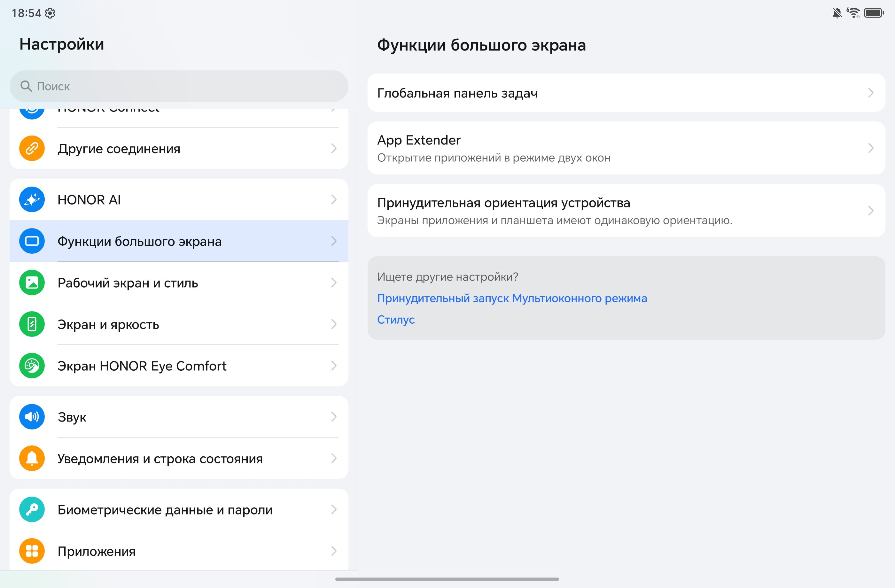The height and width of the screenshot is (588, 895).
Task: Open the green picture icon for Рабочий экран и стиль
Action: coord(32,283)
